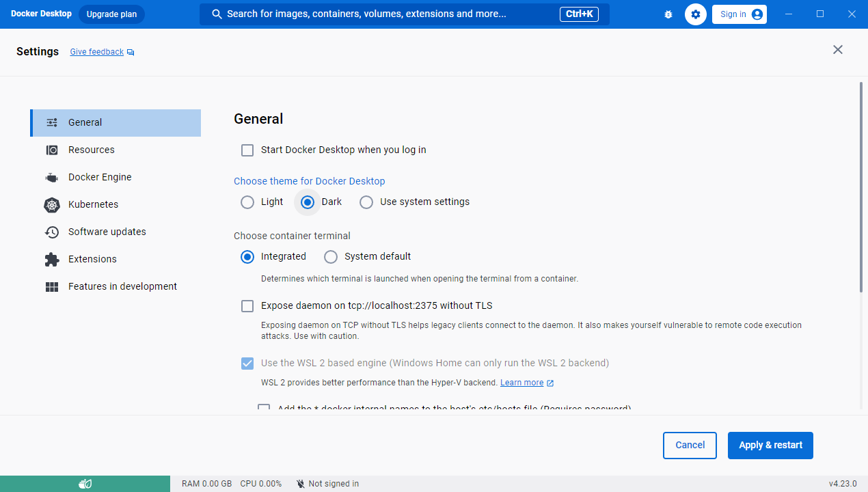Choose Use system settings theme option
Screen dimensions: 868x492
click(x=366, y=202)
